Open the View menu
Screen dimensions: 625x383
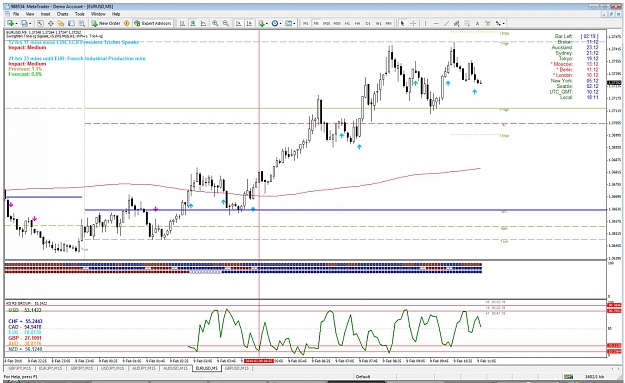(x=30, y=14)
